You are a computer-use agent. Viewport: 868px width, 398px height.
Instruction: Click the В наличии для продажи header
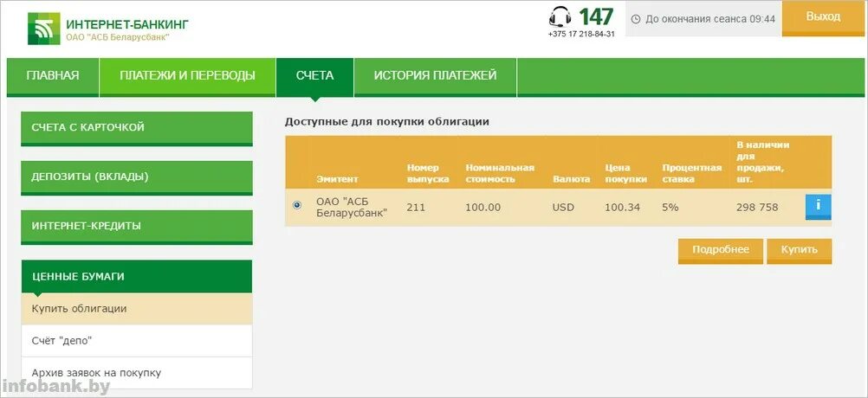(x=763, y=162)
